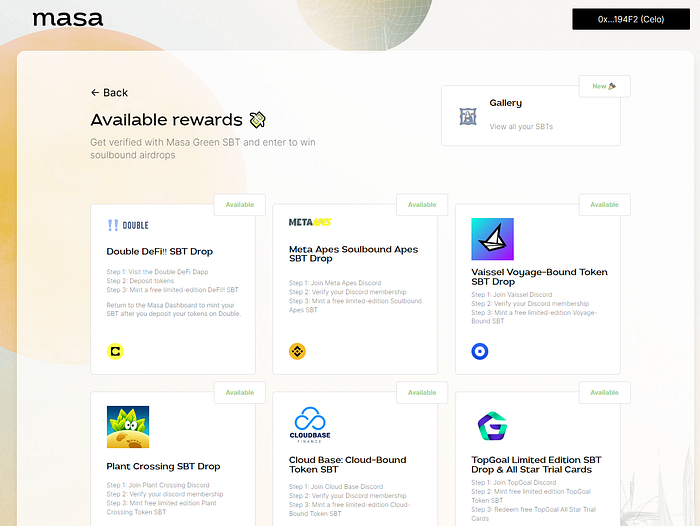Select 'Get verified with Masa Green SBT' subtitle

click(203, 149)
